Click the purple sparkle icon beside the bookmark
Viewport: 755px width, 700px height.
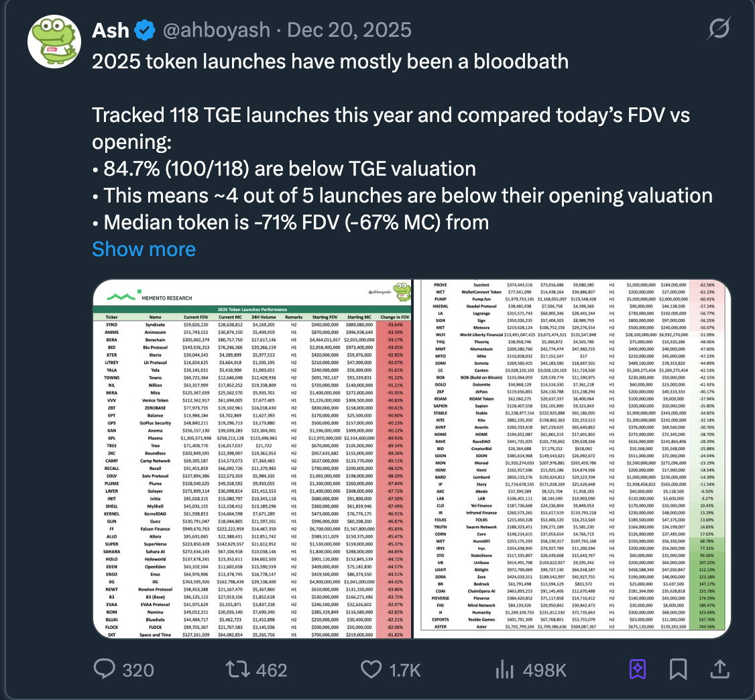click(637, 669)
